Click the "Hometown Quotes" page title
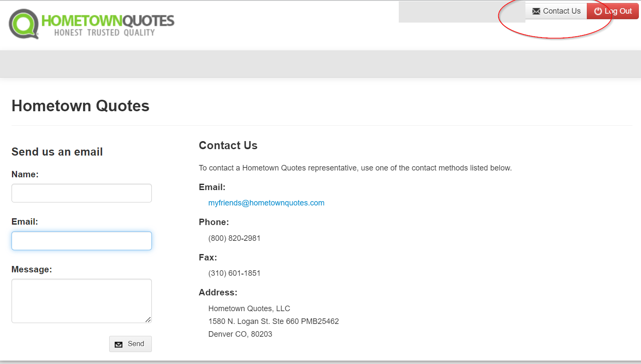 pyautogui.click(x=80, y=106)
